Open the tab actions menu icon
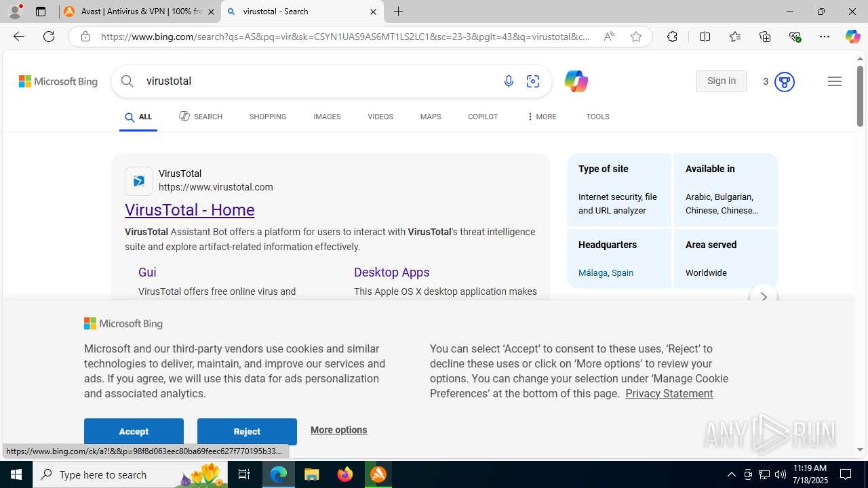Viewport: 868px width, 488px height. click(x=41, y=12)
